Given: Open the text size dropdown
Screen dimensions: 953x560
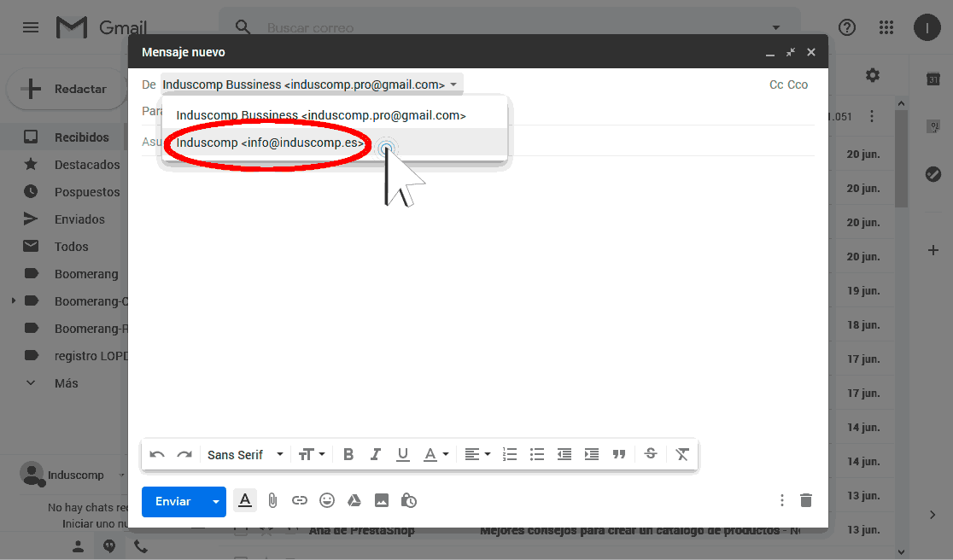Looking at the screenshot, I should [312, 454].
